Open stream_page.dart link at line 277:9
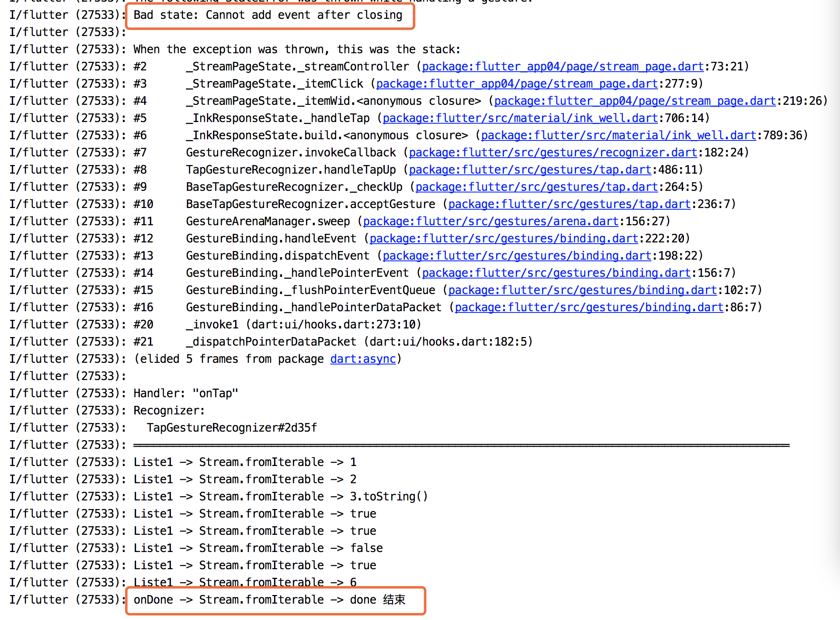The height and width of the screenshot is (620, 840). pos(516,84)
